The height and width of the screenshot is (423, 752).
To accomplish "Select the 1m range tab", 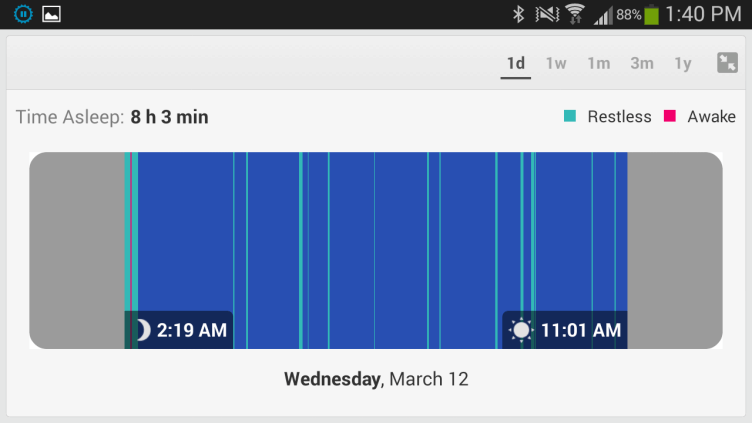I will pyautogui.click(x=599, y=63).
